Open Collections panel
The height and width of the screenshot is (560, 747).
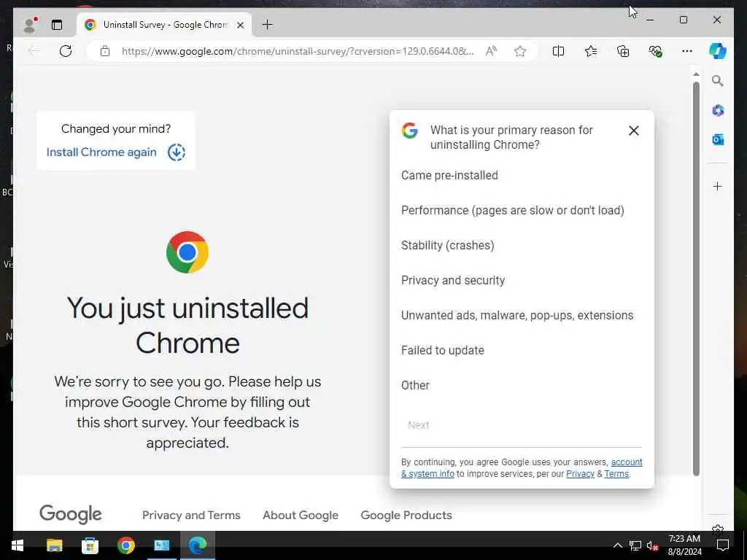(623, 51)
